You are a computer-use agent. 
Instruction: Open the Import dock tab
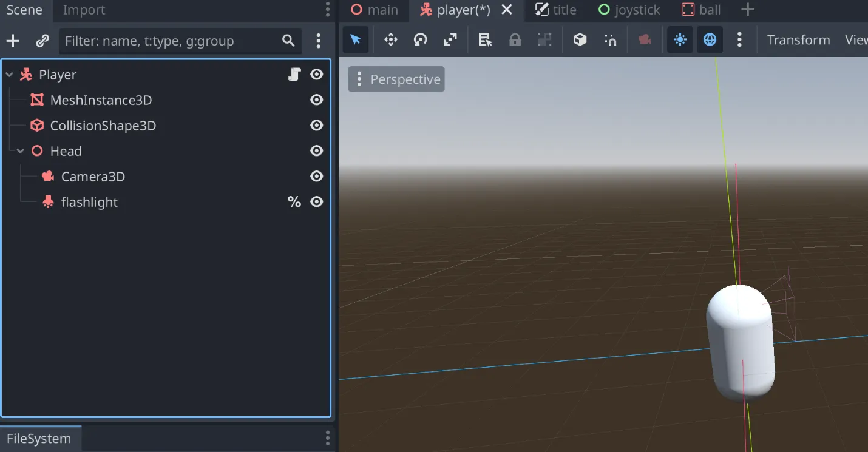(84, 10)
